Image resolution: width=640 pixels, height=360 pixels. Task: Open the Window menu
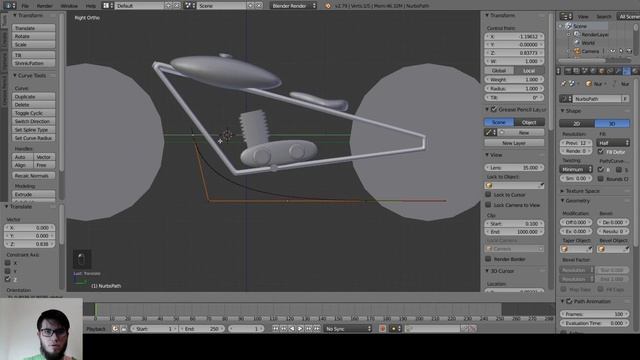point(69,6)
